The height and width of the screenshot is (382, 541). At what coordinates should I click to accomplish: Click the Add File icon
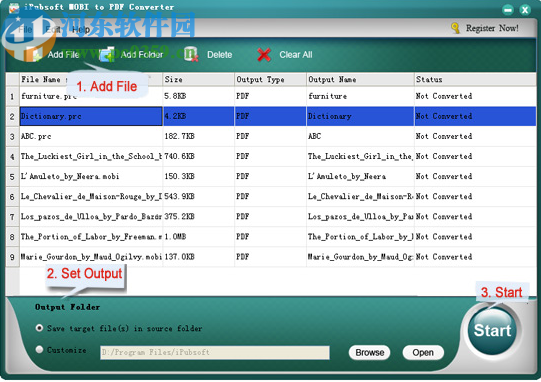coord(34,54)
